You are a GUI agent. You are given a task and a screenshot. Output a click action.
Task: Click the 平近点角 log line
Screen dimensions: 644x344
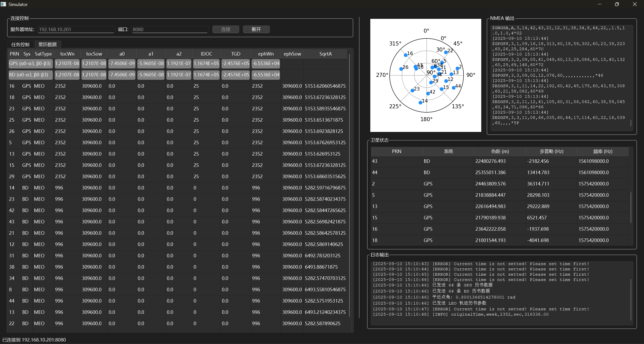pyautogui.click(x=444, y=298)
